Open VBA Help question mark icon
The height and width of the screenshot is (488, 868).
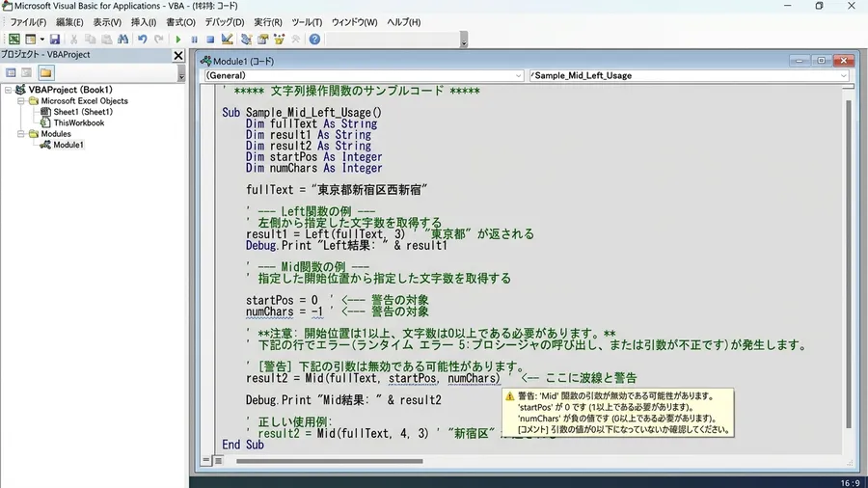(x=314, y=40)
